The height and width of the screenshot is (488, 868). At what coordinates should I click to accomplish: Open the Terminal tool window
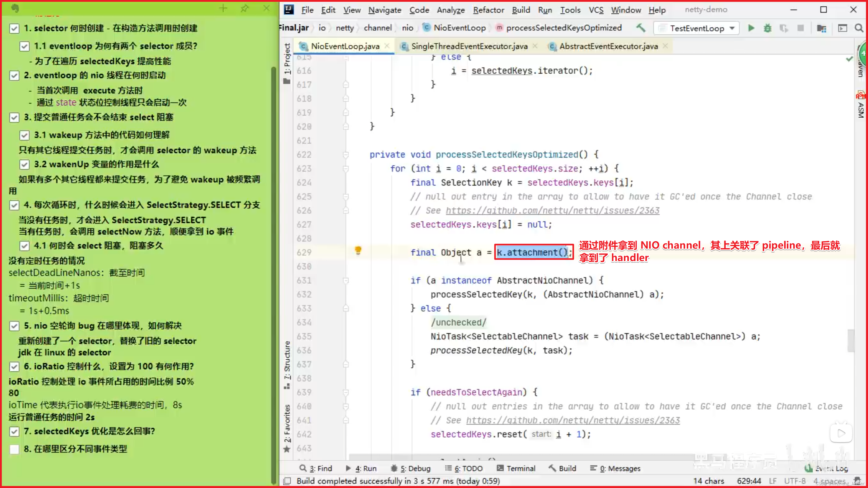tap(516, 469)
